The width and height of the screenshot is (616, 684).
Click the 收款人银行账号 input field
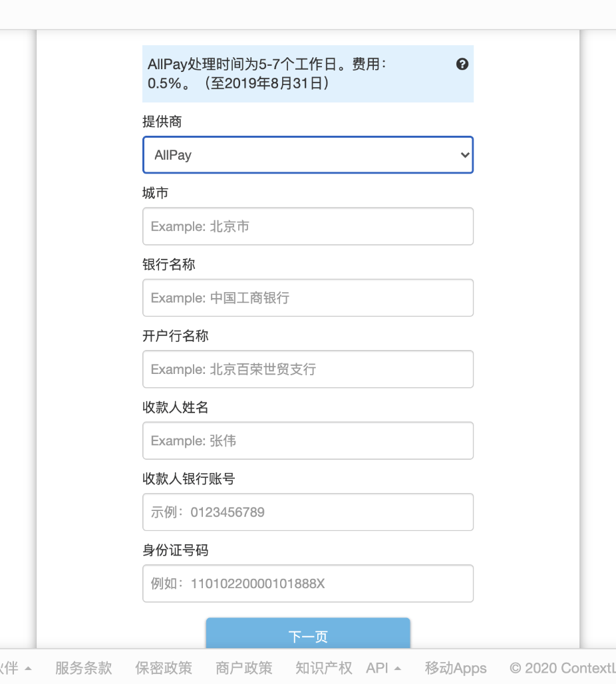307,512
